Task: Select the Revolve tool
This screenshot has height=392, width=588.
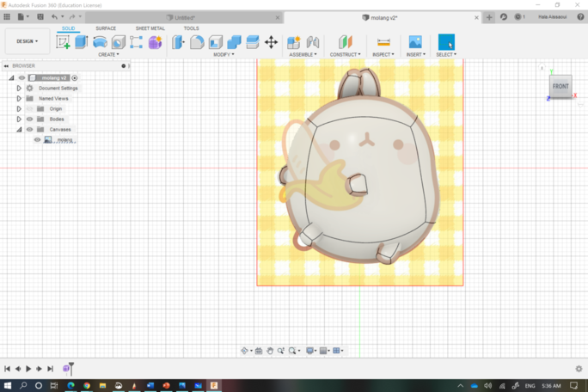Action: coord(100,42)
